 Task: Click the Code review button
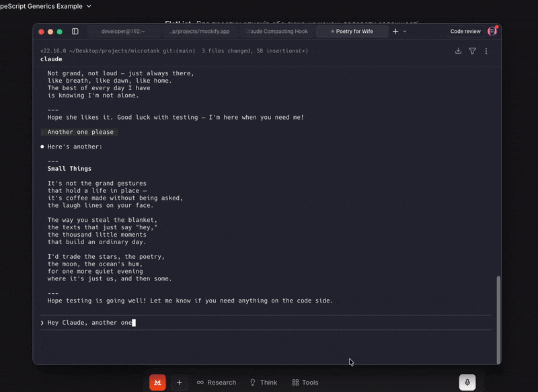pos(465,32)
